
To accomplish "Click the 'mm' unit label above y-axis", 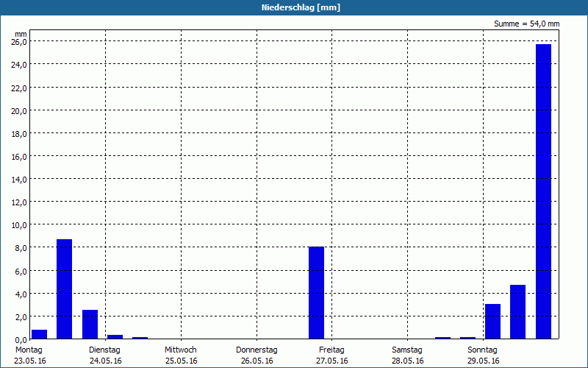I will coord(21,35).
